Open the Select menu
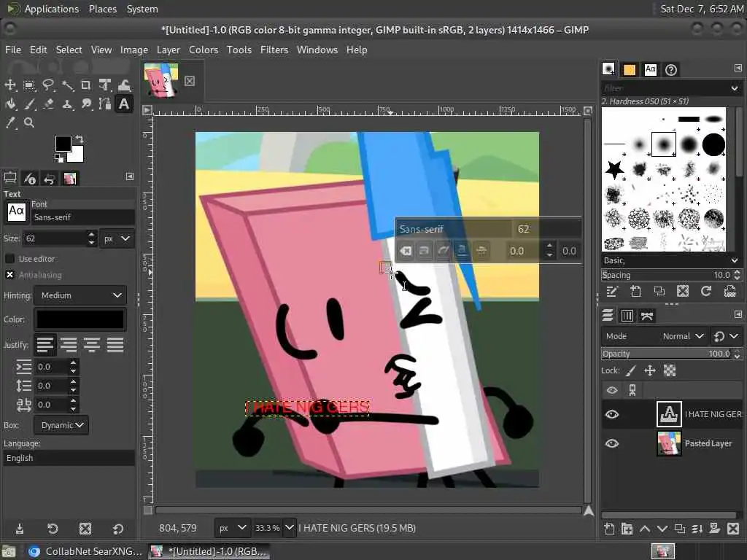The width and height of the screenshot is (747, 560). 69,50
